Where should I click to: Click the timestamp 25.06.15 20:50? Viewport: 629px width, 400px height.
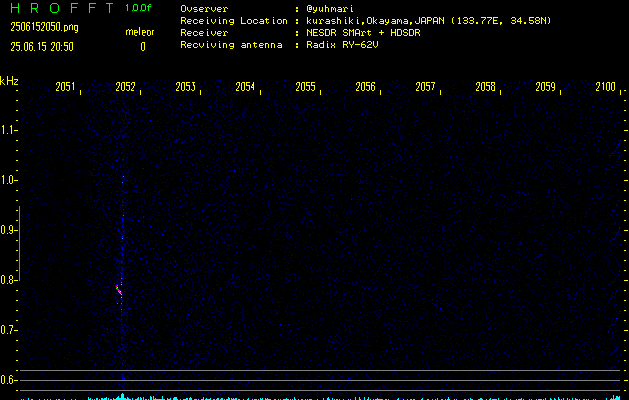[42, 47]
